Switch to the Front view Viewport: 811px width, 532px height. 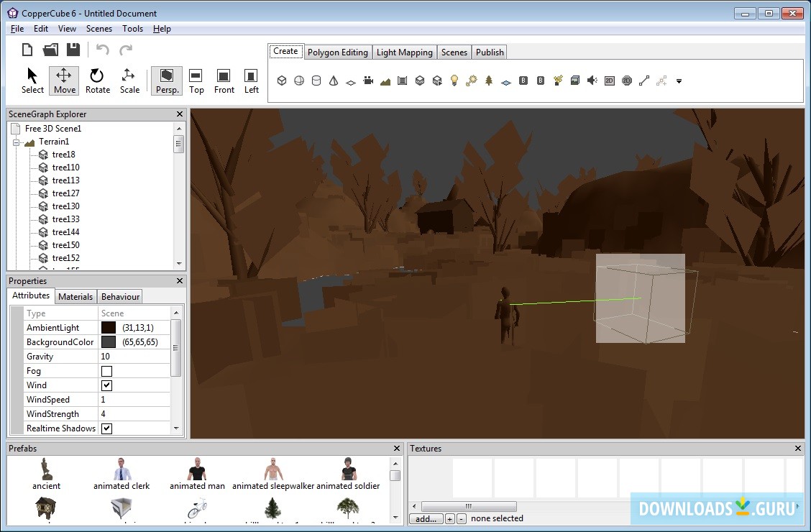pyautogui.click(x=224, y=81)
